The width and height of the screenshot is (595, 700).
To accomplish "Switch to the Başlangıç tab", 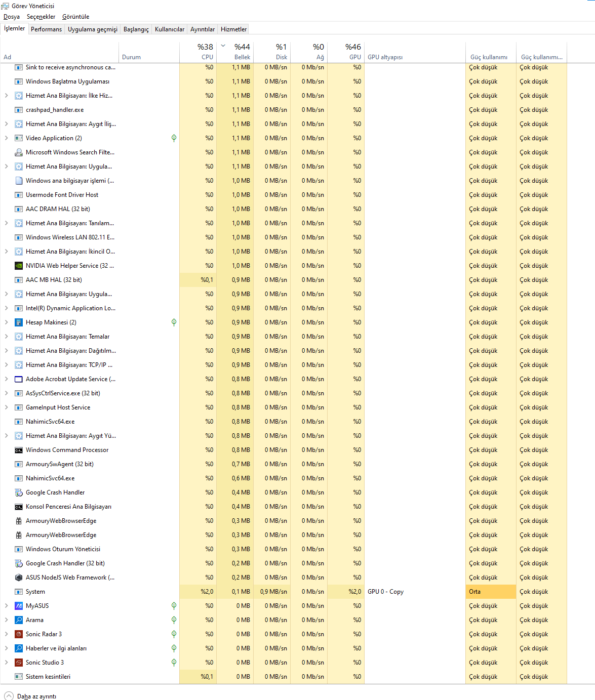I will click(x=136, y=29).
